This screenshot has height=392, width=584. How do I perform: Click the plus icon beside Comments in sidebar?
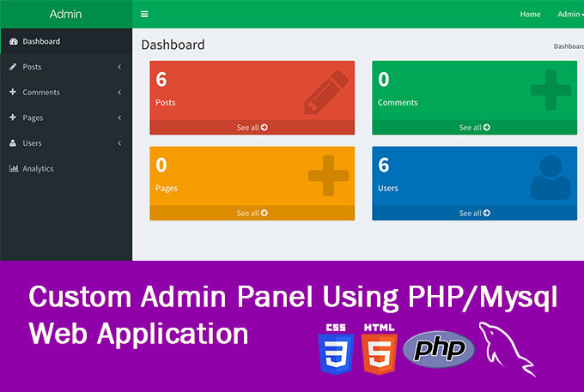[13, 92]
